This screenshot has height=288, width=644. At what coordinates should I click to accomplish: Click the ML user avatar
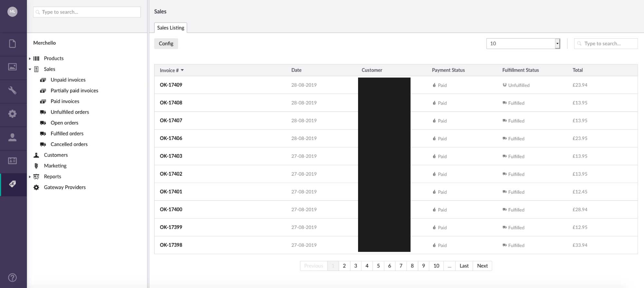[13, 12]
